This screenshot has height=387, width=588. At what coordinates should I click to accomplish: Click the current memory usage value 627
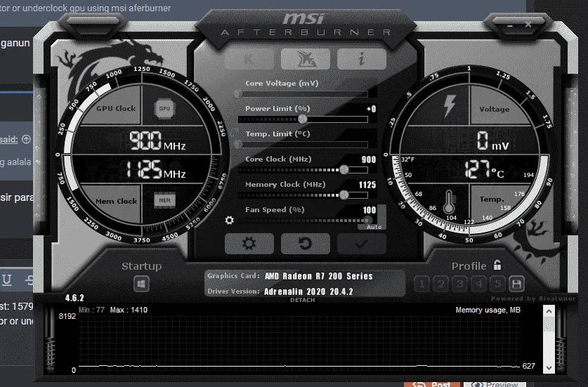pos(529,366)
